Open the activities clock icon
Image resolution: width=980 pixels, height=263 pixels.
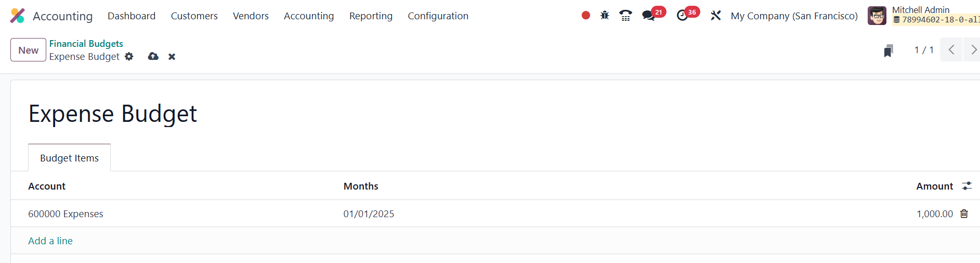[682, 16]
